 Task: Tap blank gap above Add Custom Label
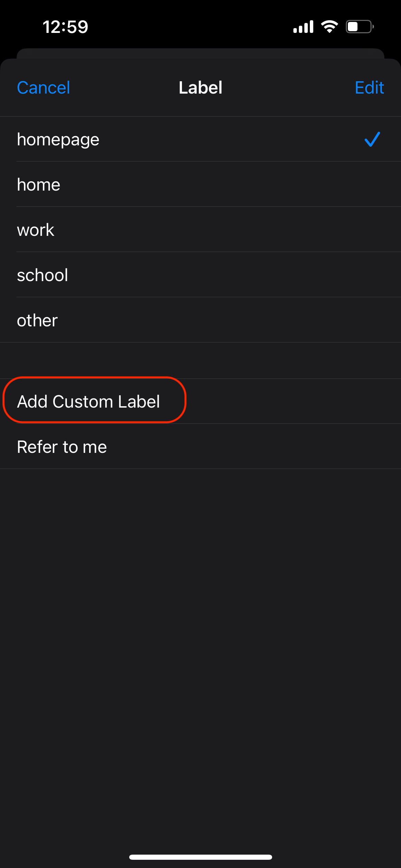200,360
